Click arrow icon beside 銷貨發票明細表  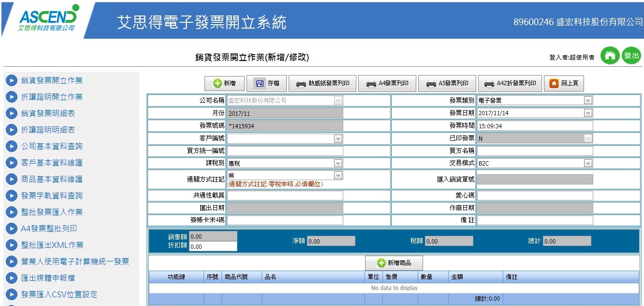[11, 113]
